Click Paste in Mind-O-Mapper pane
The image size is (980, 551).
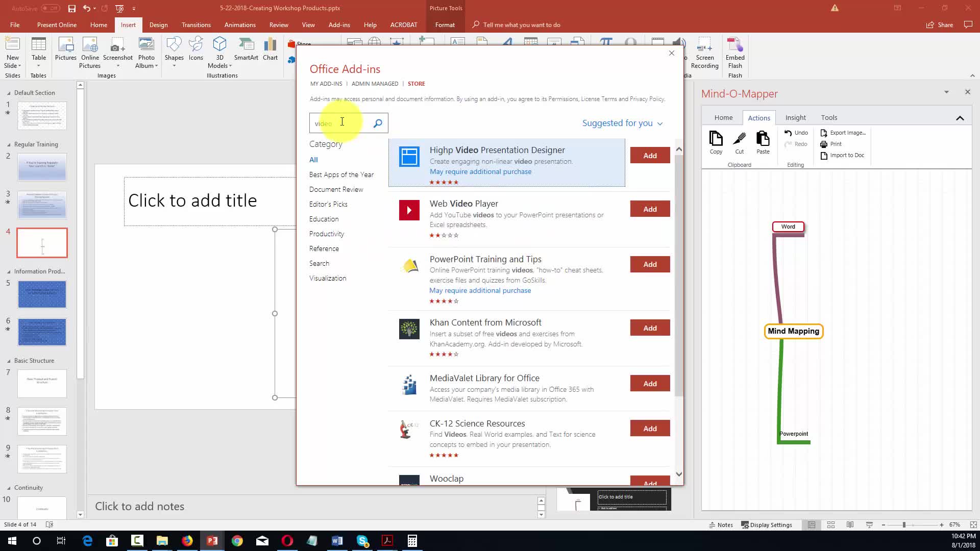763,142
